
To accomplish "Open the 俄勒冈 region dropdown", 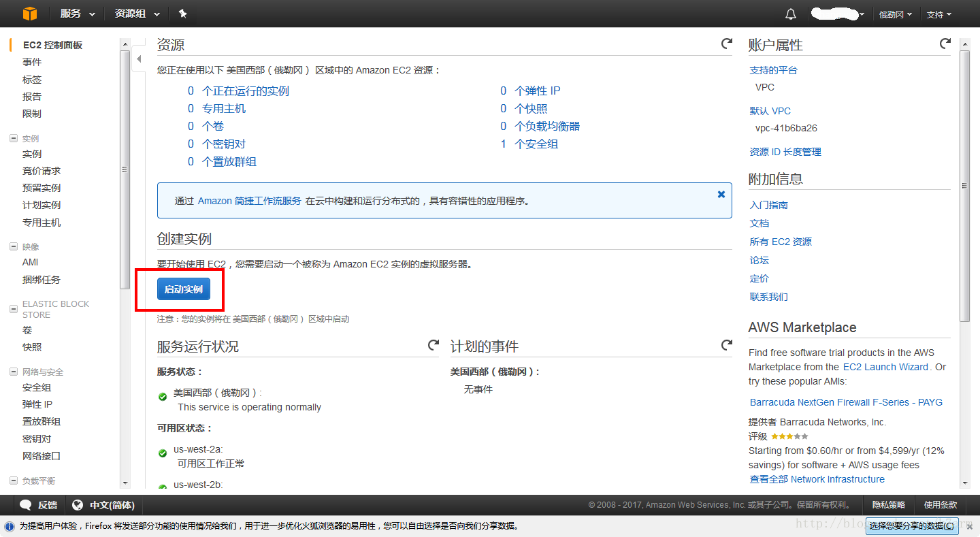I will coord(895,14).
